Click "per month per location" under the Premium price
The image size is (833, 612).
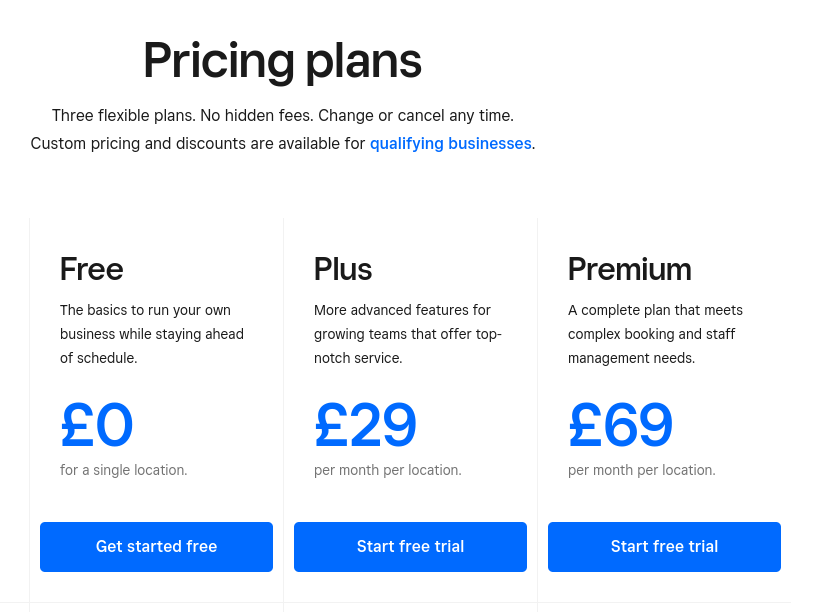pyautogui.click(x=641, y=470)
